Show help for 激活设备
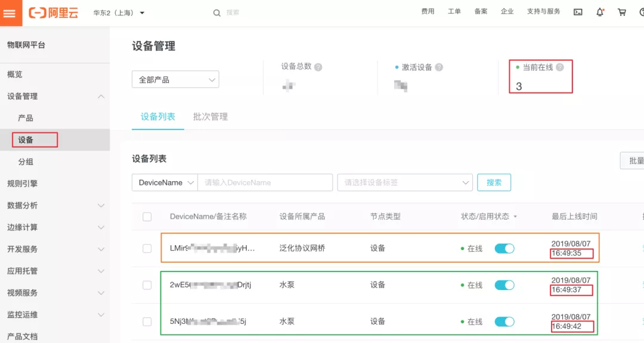Screen dimensions: 644x343 point(439,67)
